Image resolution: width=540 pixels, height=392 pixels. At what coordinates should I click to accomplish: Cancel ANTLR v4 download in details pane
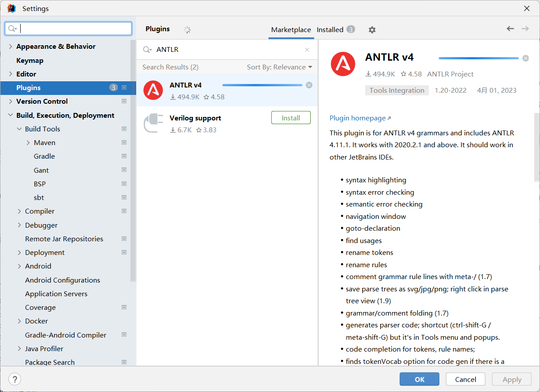click(x=526, y=58)
